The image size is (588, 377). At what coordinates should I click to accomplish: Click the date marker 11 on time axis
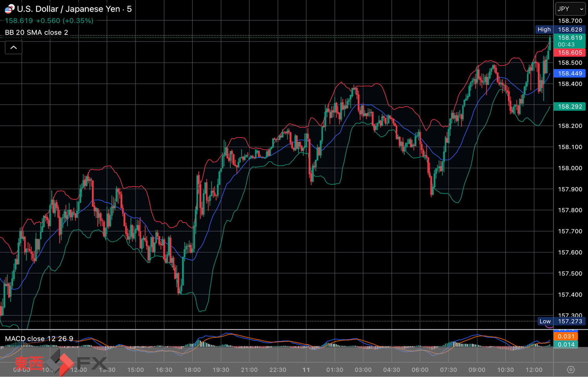pos(306,370)
